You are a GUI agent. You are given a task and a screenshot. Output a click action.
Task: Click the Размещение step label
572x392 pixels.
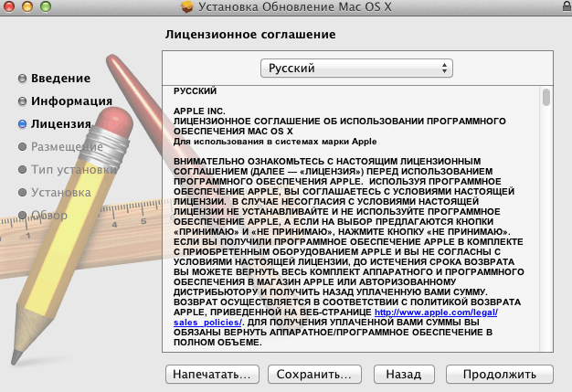click(x=67, y=146)
